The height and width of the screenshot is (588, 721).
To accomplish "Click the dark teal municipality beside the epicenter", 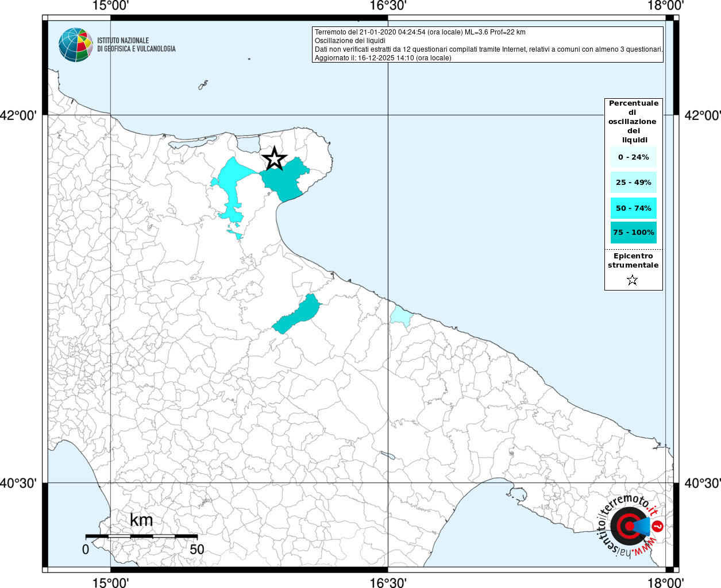I will click(286, 180).
